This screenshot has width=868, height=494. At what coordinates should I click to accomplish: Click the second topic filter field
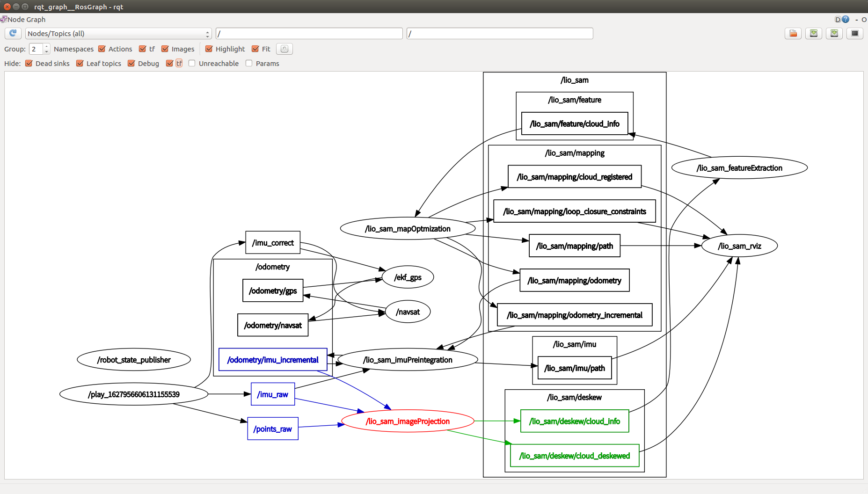click(x=499, y=33)
